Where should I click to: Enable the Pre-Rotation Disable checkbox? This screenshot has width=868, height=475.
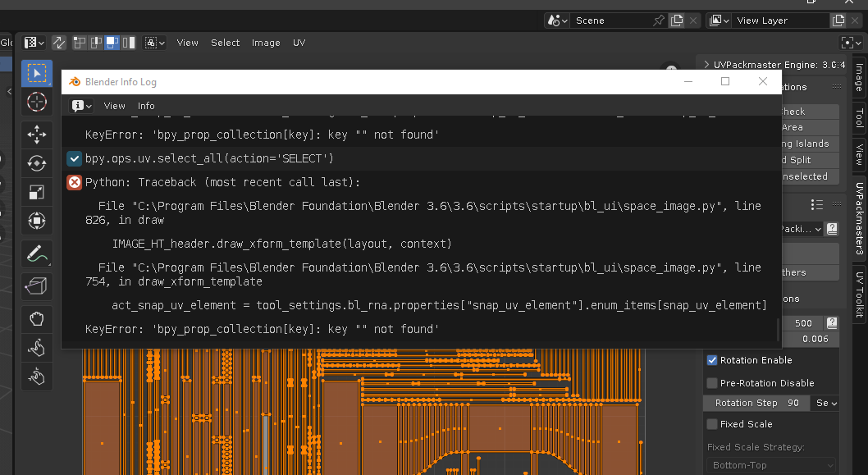point(712,383)
